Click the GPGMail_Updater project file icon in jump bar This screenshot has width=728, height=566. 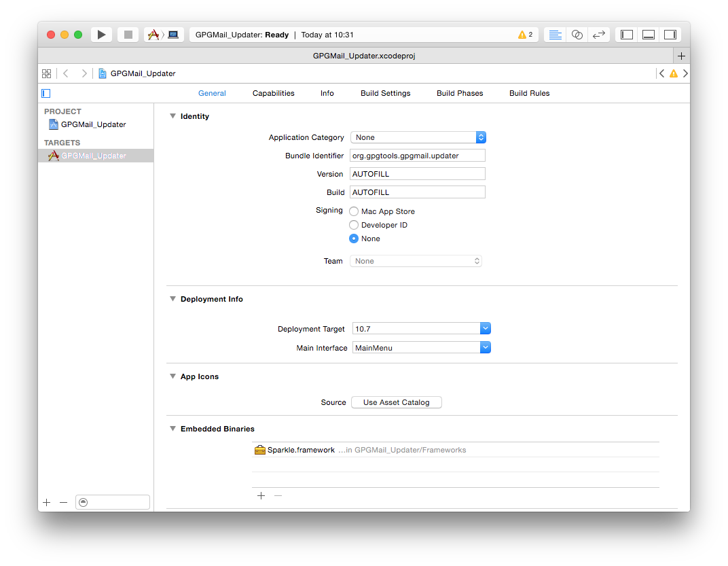(x=103, y=73)
